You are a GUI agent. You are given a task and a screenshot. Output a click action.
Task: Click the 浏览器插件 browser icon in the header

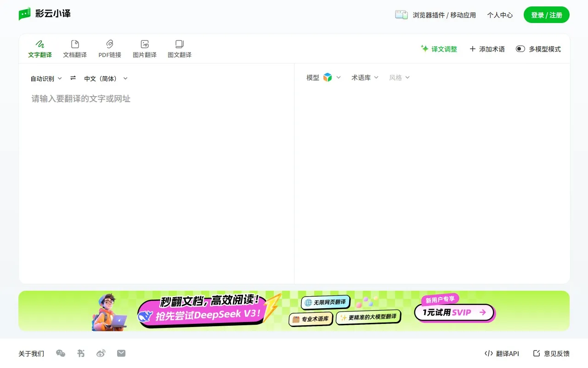401,14
